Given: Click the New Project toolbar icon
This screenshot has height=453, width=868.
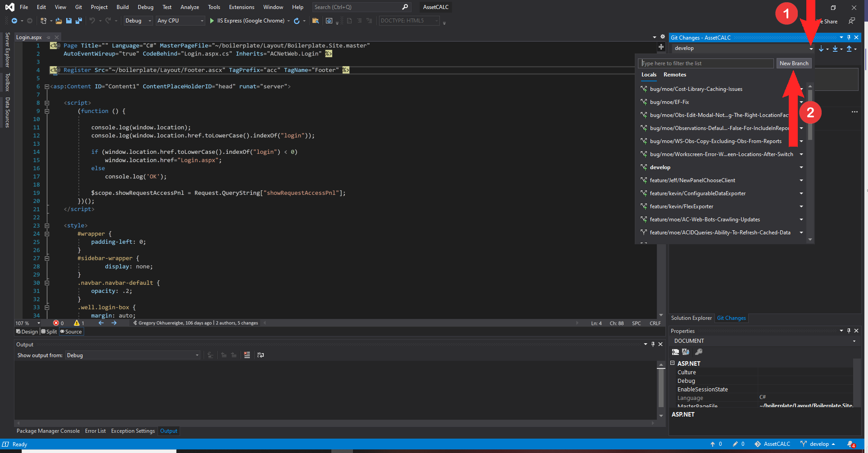Looking at the screenshot, I should (43, 21).
